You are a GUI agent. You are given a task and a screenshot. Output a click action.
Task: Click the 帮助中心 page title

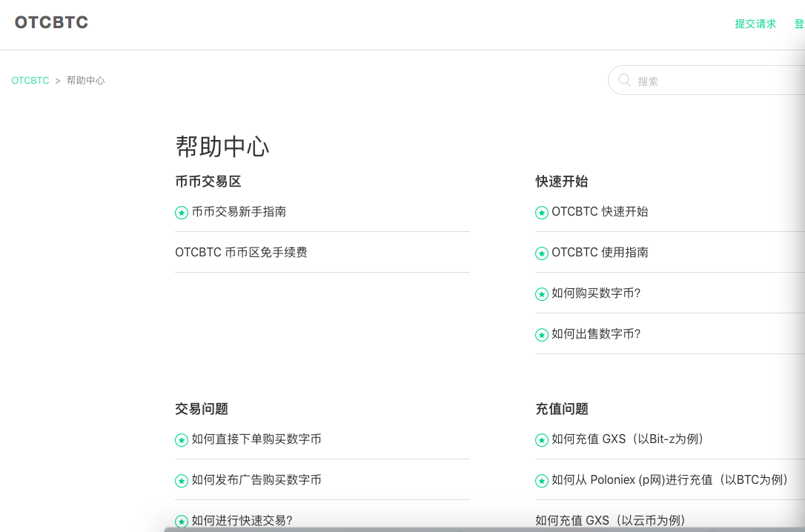[x=222, y=146]
